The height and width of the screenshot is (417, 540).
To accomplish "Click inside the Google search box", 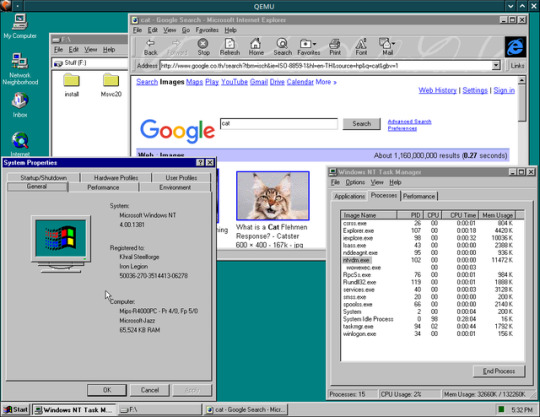I will [x=279, y=124].
